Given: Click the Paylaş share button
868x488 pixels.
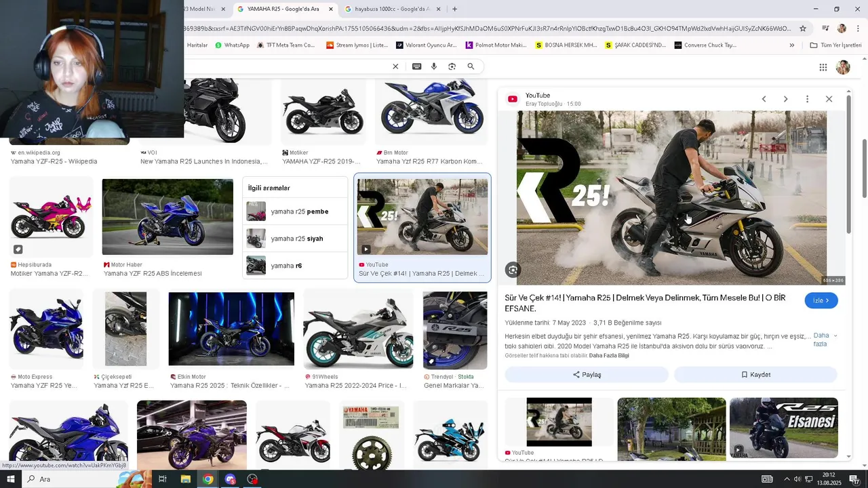Looking at the screenshot, I should pyautogui.click(x=587, y=375).
